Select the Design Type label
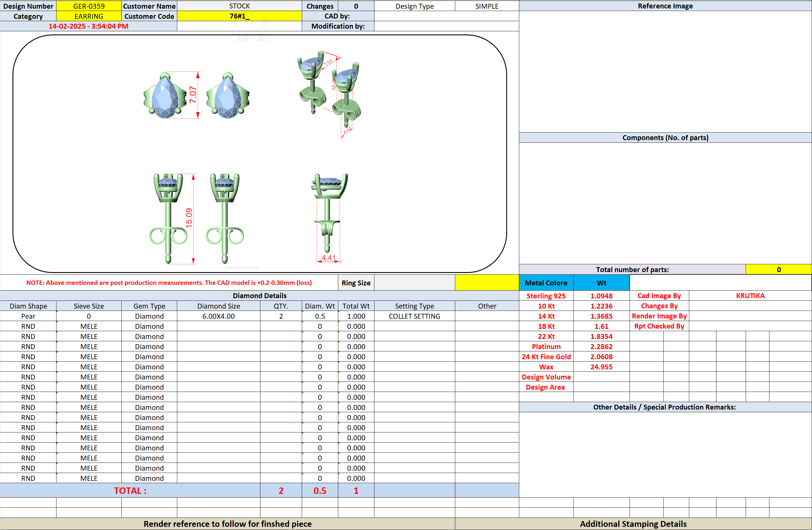 (x=414, y=6)
